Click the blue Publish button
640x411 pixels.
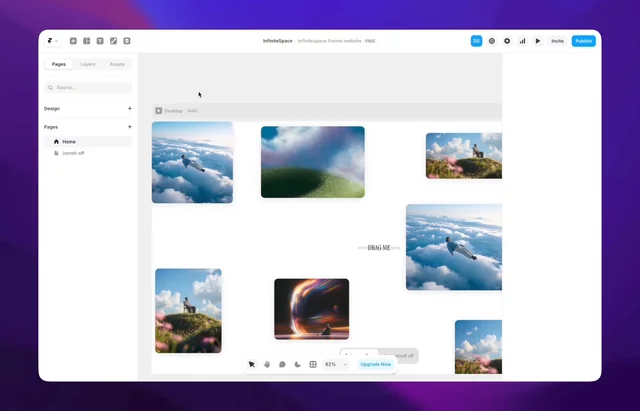point(584,41)
